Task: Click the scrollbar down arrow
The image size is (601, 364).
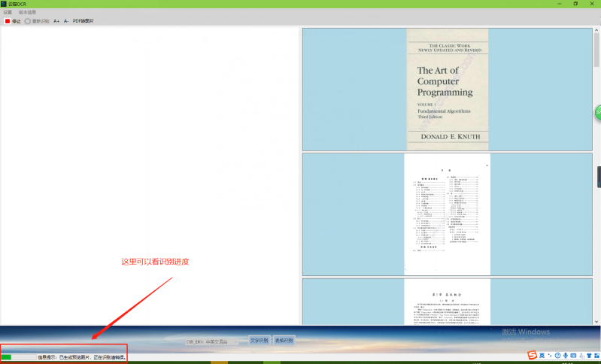Action: [596, 322]
